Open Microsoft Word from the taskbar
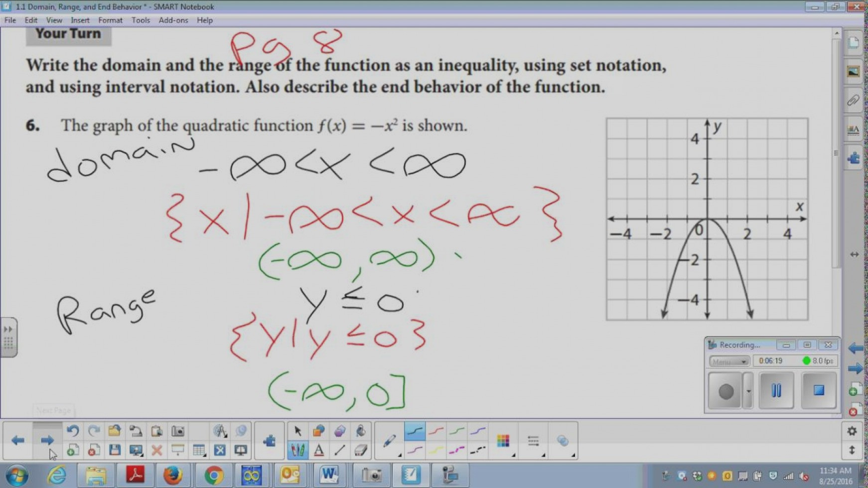The height and width of the screenshot is (488, 868). [329, 476]
